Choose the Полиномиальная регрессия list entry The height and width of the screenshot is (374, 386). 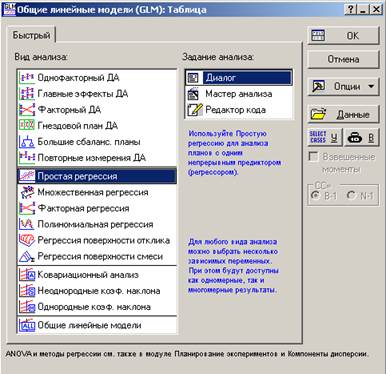[x=95, y=224]
